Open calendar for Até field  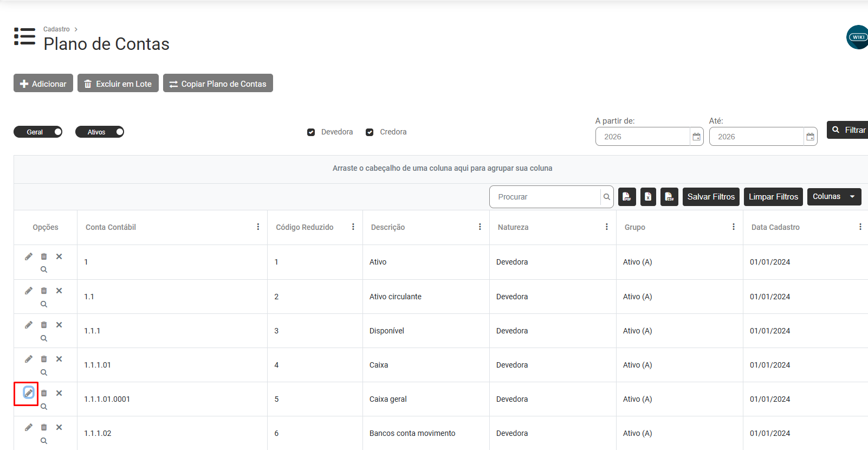[x=811, y=137]
